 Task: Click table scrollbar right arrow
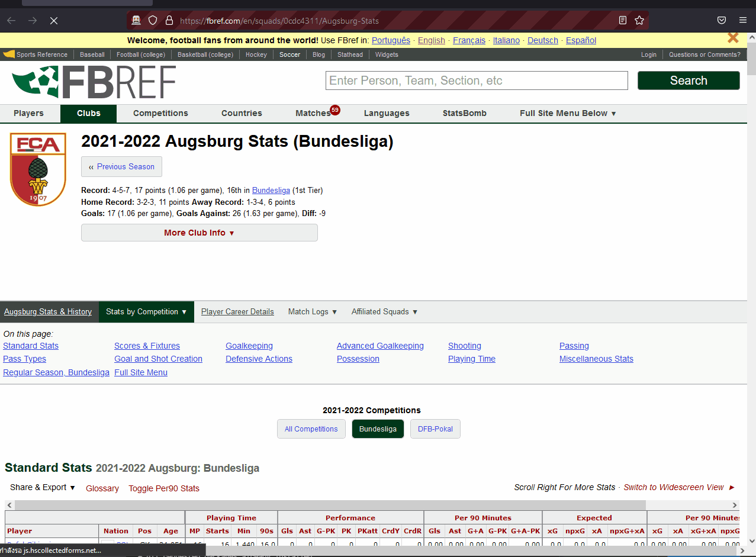[735, 505]
